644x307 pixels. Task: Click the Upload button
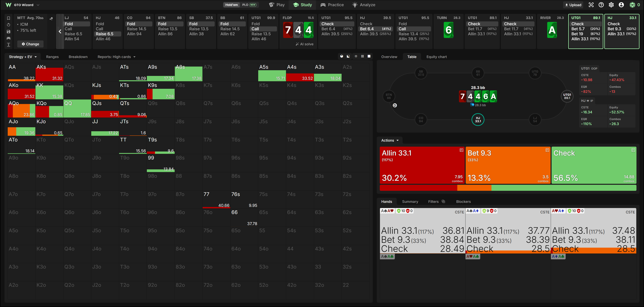point(573,5)
